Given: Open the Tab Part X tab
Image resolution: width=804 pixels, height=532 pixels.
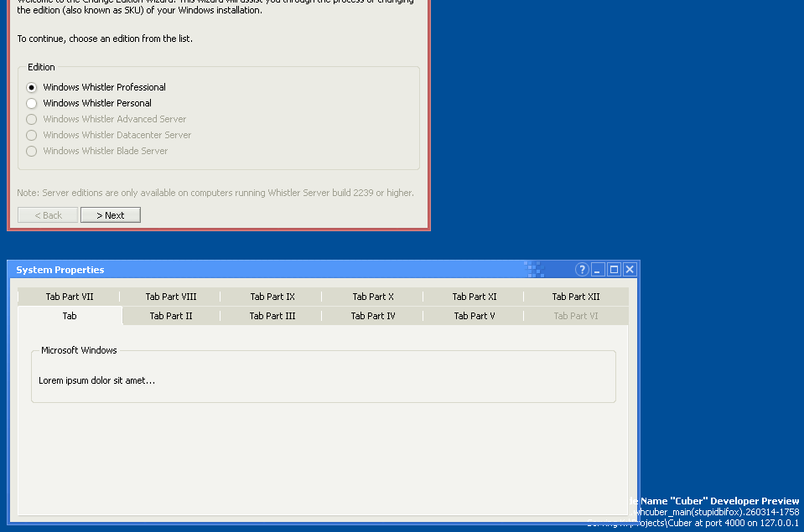Looking at the screenshot, I should pyautogui.click(x=373, y=297).
